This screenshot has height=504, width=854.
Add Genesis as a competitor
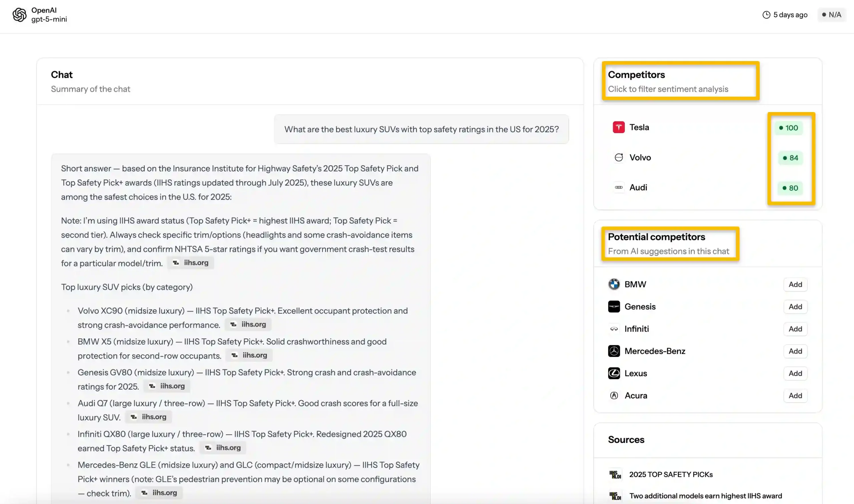[795, 307]
